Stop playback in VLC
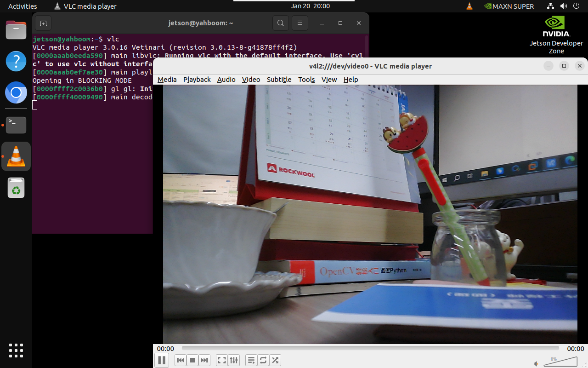The height and width of the screenshot is (368, 588). point(193,360)
